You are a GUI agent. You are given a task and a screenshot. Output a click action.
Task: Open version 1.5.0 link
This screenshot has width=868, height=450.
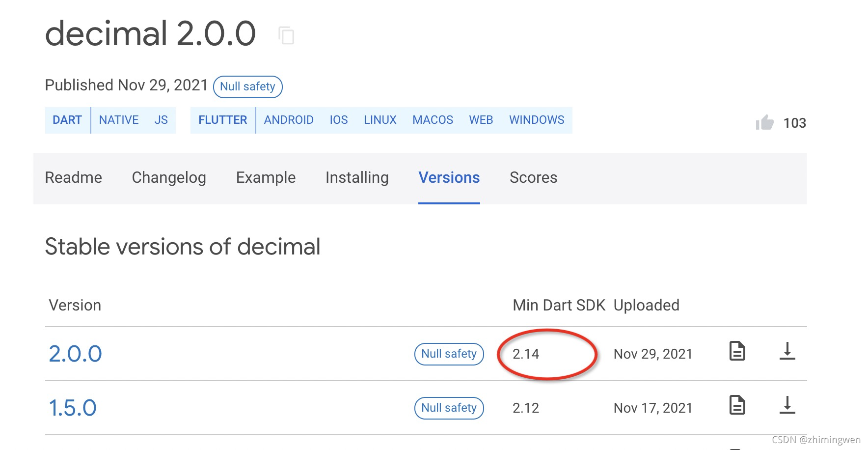pyautogui.click(x=73, y=408)
